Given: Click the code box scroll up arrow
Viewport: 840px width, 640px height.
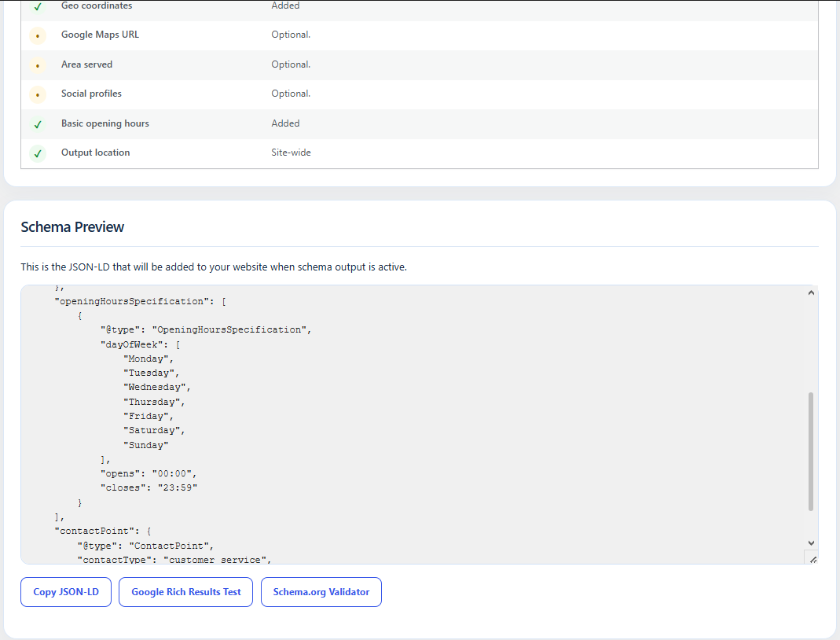Looking at the screenshot, I should tap(811, 292).
